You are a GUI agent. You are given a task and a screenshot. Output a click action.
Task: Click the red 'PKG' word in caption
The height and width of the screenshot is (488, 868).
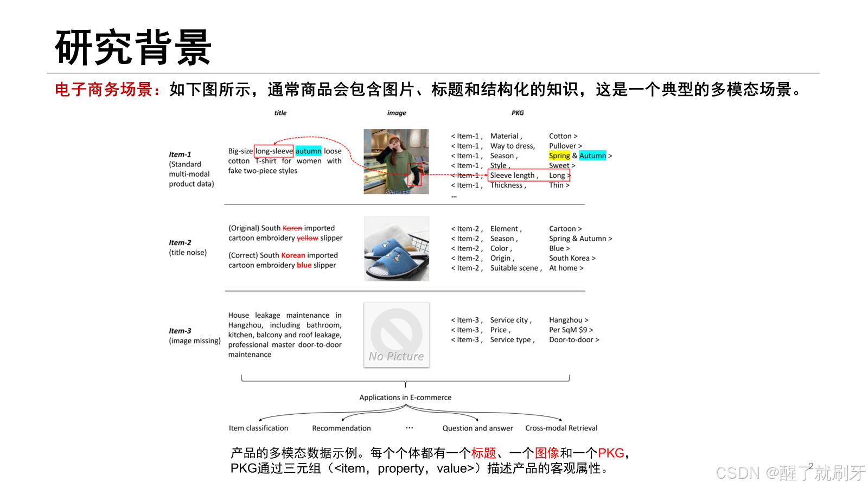[x=611, y=453]
